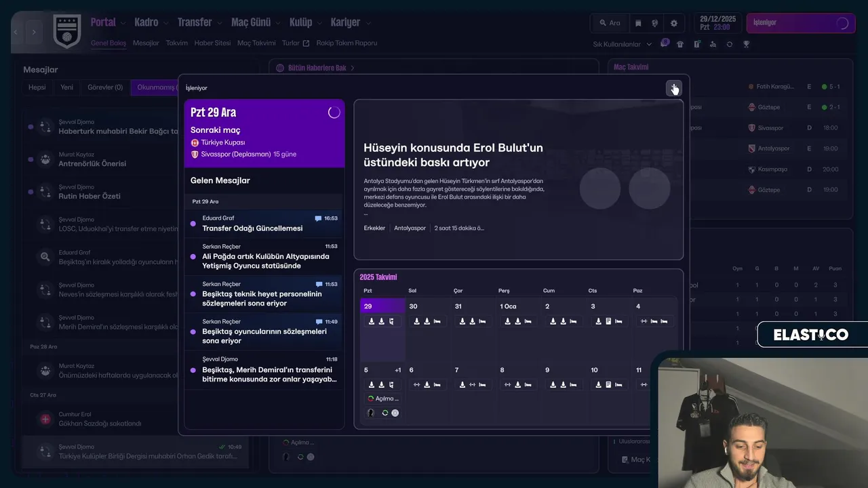Click the rest bed icon on day 31
This screenshot has height=488, width=868.
483,321
